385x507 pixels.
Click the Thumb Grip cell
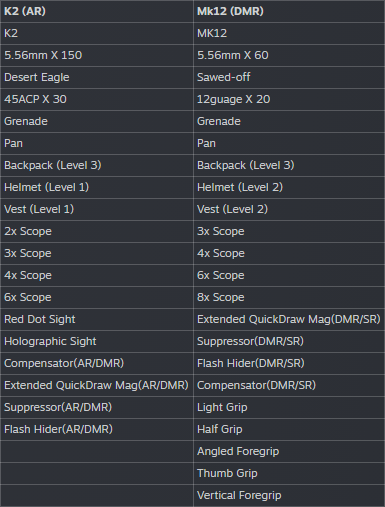(289, 473)
